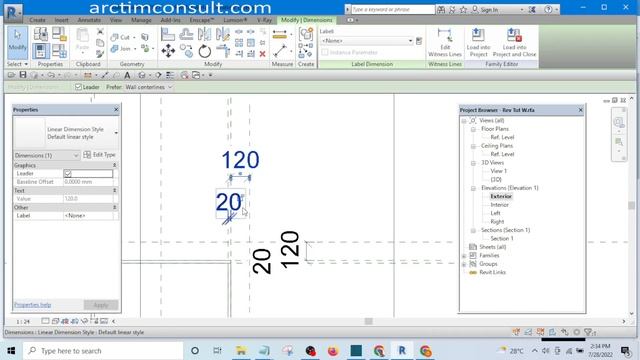Click the Windows taskbar search box
640x360 pixels.
(103, 351)
